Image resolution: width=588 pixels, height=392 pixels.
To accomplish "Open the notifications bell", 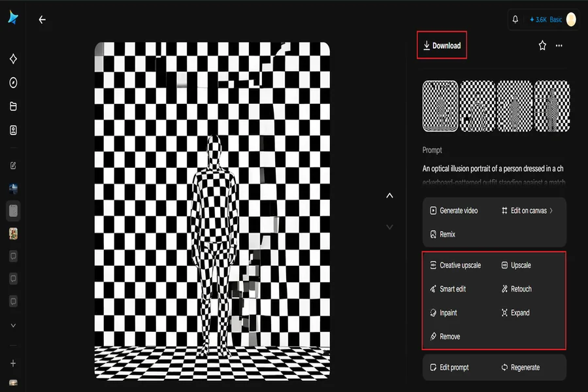I will point(515,19).
